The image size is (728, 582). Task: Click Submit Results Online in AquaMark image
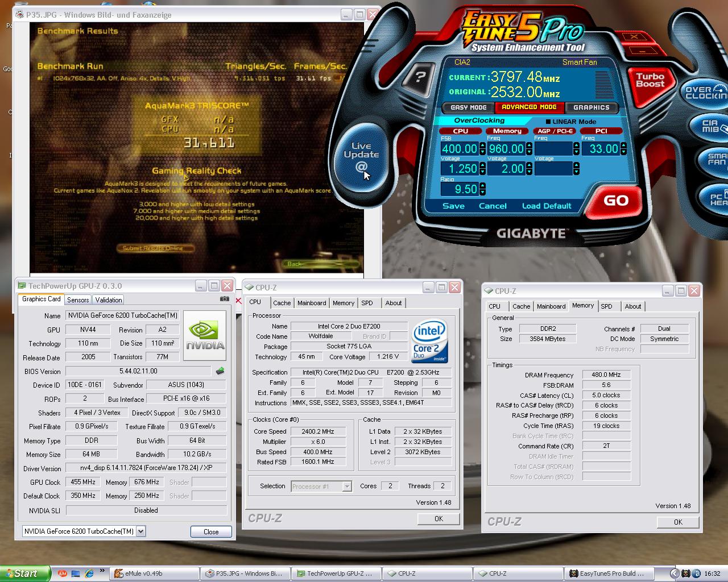coord(155,248)
